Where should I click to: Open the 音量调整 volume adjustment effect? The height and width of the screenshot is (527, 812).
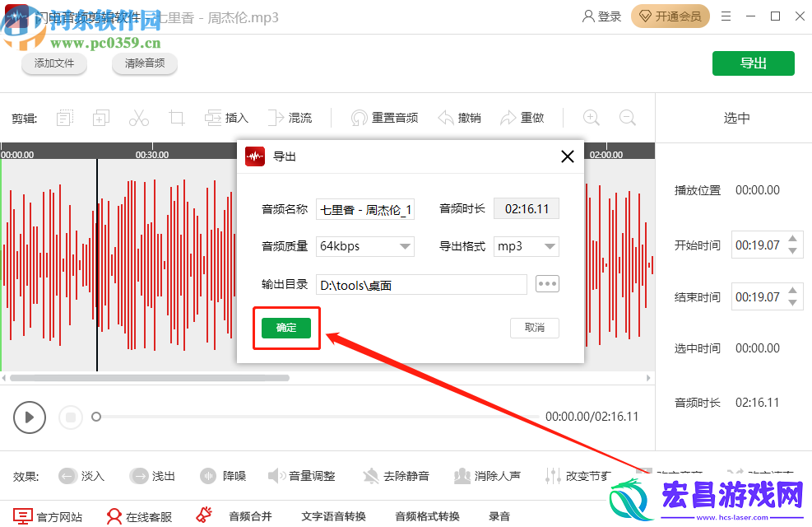tap(301, 476)
